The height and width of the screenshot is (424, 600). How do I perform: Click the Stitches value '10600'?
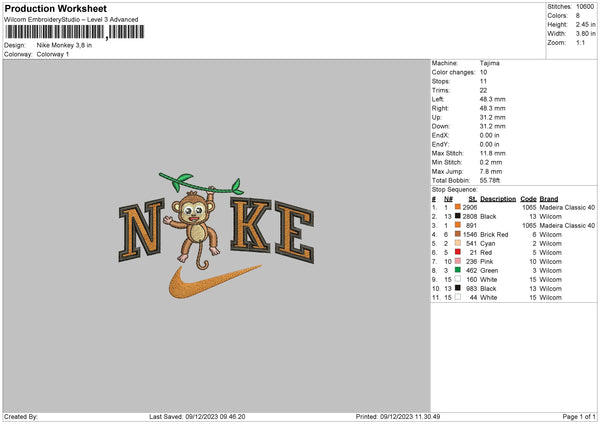pos(585,7)
